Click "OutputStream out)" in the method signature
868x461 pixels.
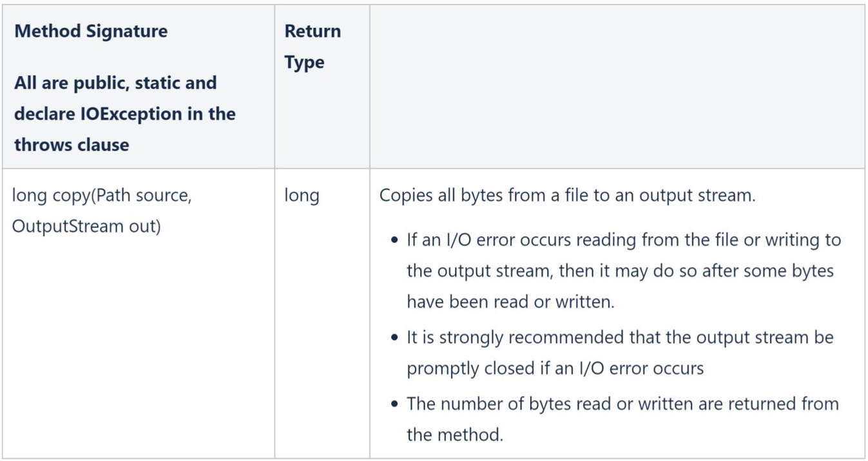coord(86,226)
